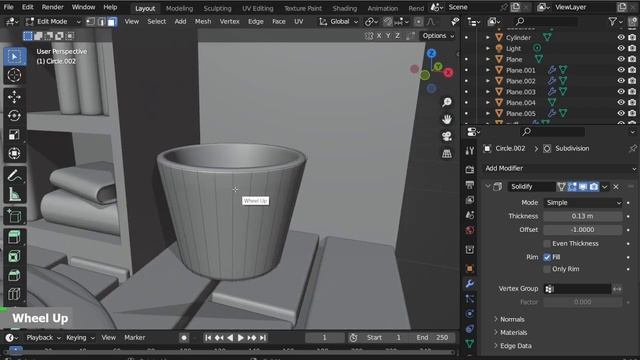640x360 pixels.
Task: Click the End frame field
Action: (x=433, y=338)
